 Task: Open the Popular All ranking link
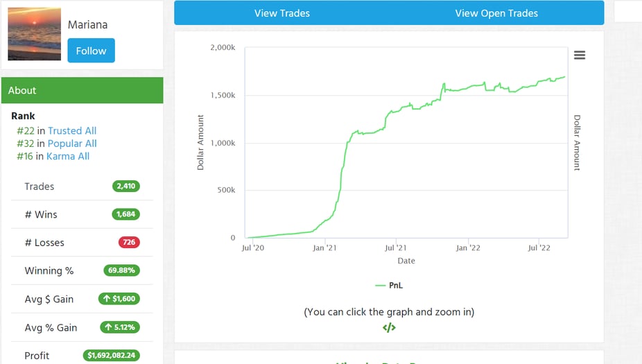pos(72,144)
